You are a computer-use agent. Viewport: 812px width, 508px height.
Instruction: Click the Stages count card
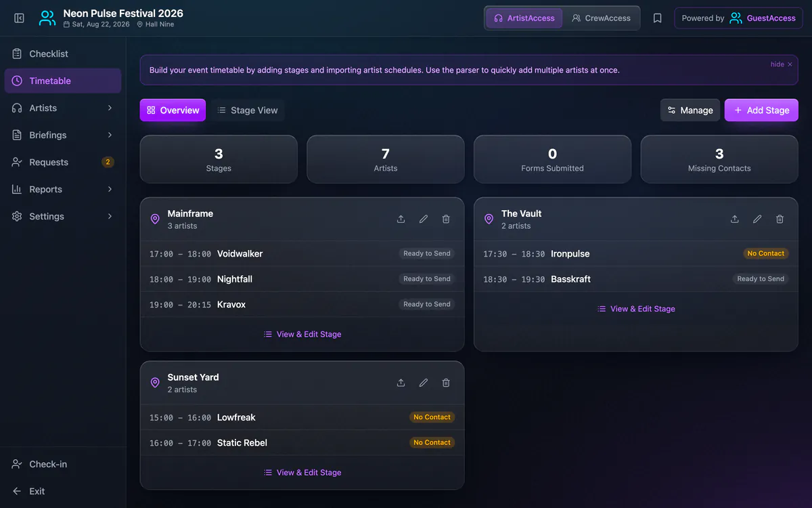tap(219, 159)
